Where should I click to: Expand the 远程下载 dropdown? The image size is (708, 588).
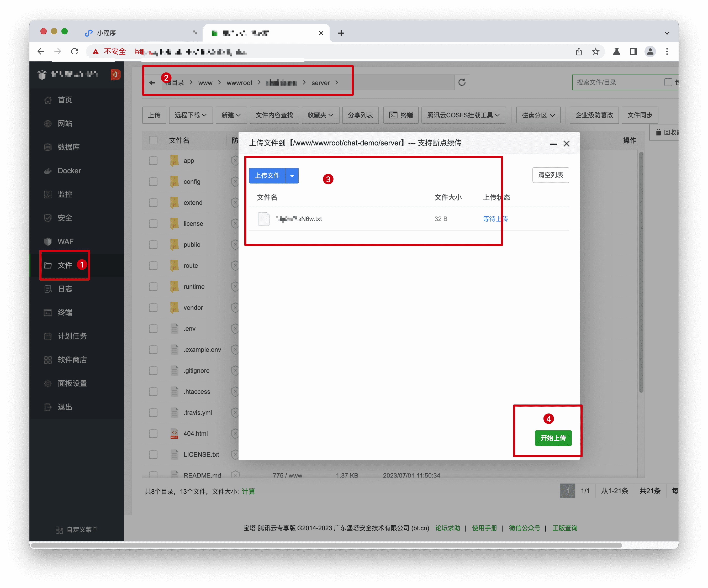click(x=191, y=115)
